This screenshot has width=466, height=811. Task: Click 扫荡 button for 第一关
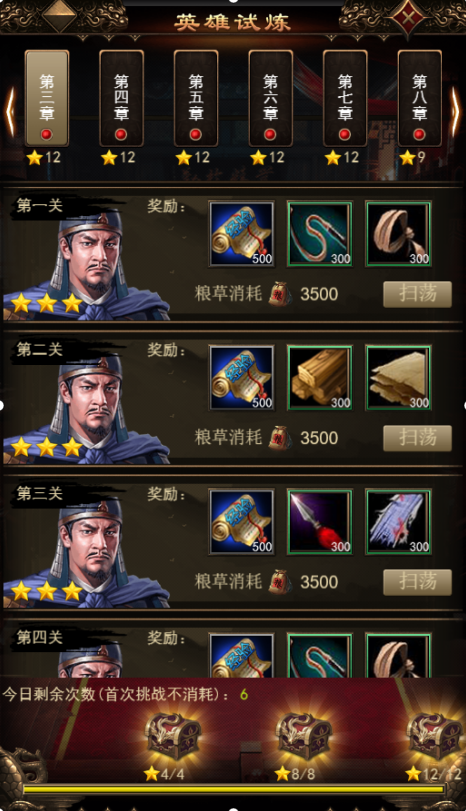tap(417, 294)
